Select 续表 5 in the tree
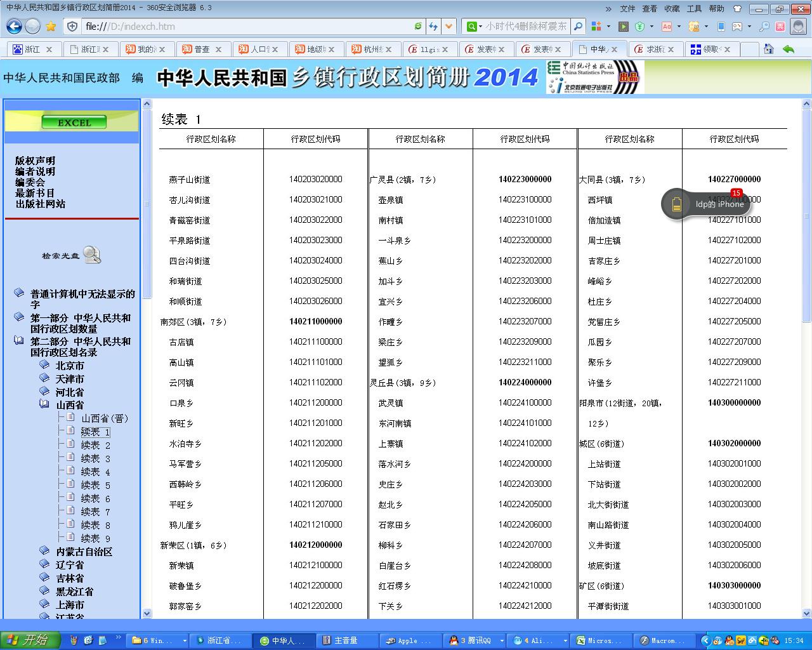Image resolution: width=812 pixels, height=650 pixels. click(95, 485)
